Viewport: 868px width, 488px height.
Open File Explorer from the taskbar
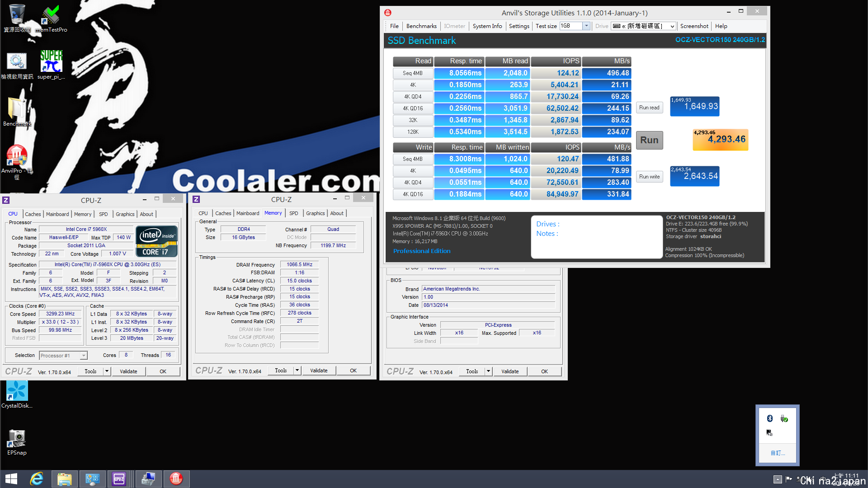tap(64, 479)
